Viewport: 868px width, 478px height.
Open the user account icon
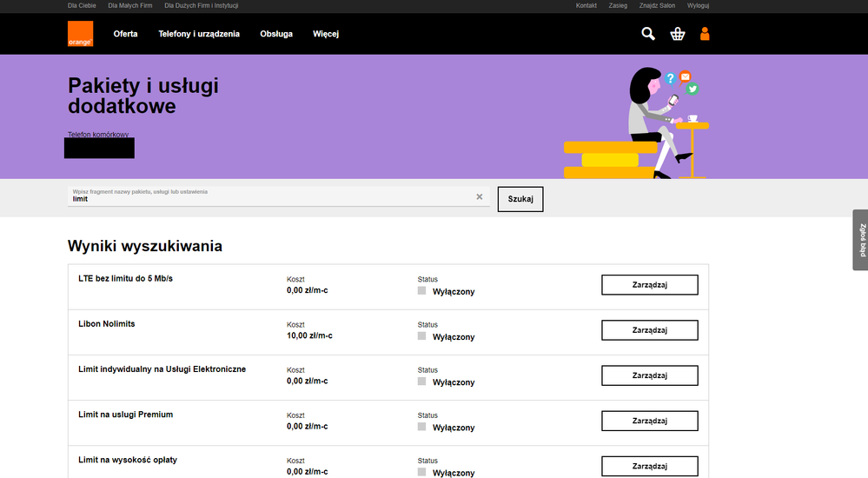705,34
